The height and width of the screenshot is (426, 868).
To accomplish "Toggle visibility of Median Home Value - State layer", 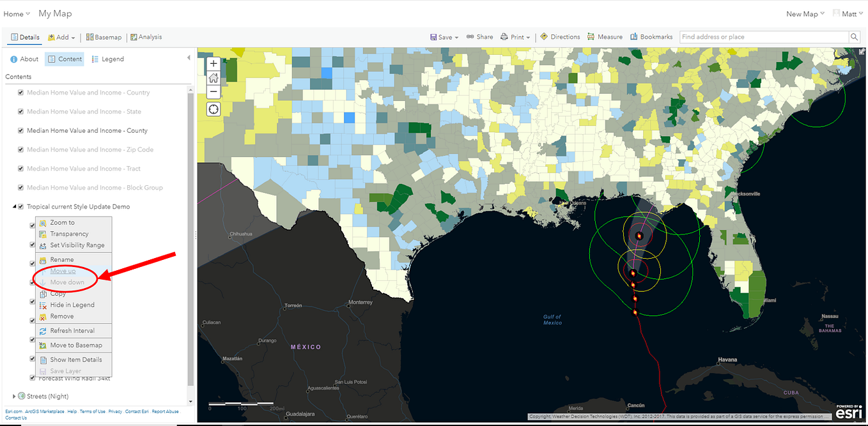I will (21, 111).
